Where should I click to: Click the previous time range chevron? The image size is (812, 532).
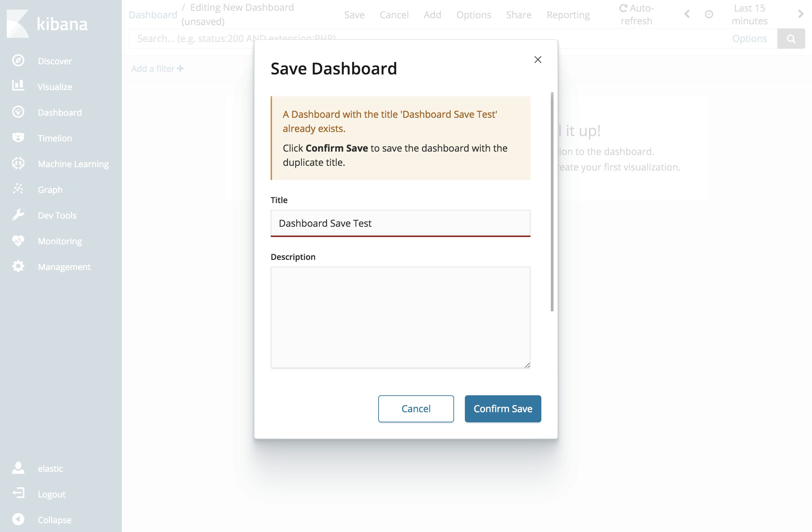pyautogui.click(x=687, y=14)
